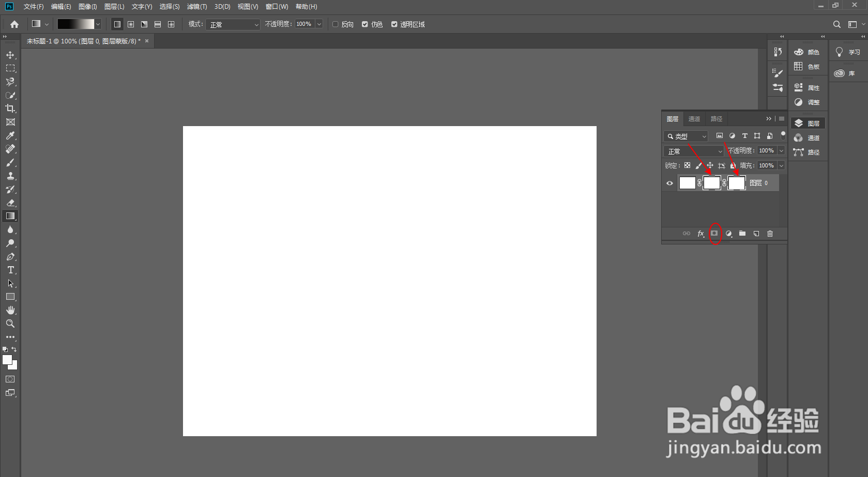Select the Zoom tool
The width and height of the screenshot is (868, 477).
pos(10,324)
